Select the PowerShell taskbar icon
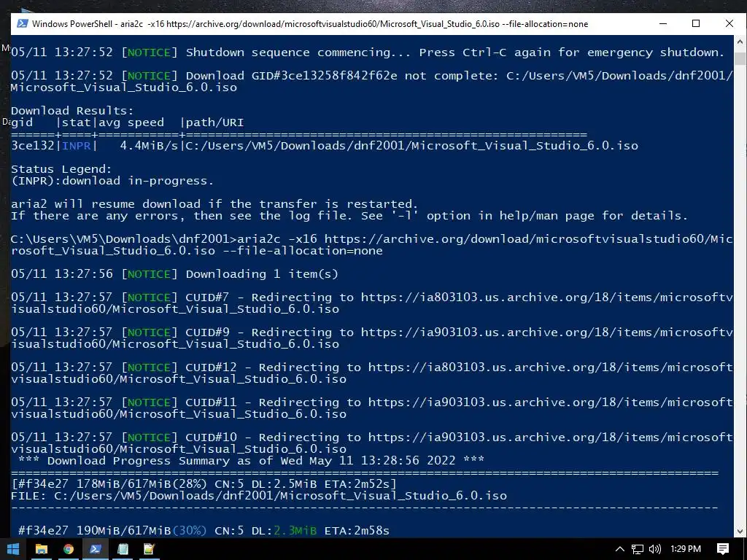The width and height of the screenshot is (747, 560). (x=96, y=549)
